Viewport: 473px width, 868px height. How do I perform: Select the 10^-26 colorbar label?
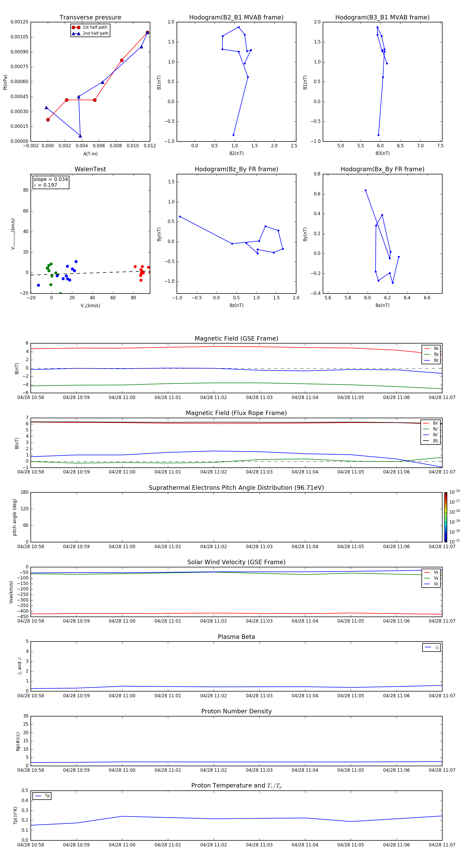click(455, 492)
